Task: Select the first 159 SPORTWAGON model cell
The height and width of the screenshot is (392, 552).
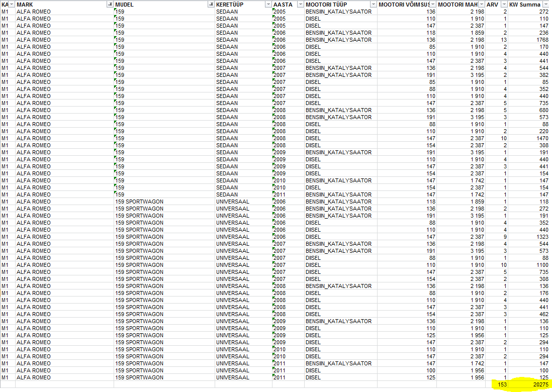Action: point(139,202)
